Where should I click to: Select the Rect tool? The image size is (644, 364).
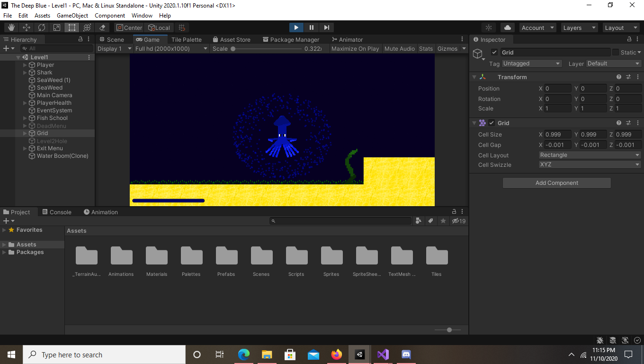point(72,27)
